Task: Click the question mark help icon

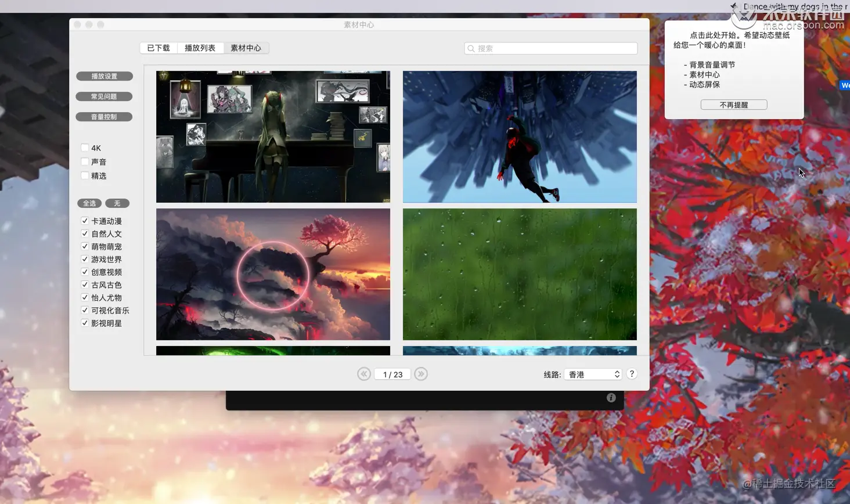Action: pos(632,374)
